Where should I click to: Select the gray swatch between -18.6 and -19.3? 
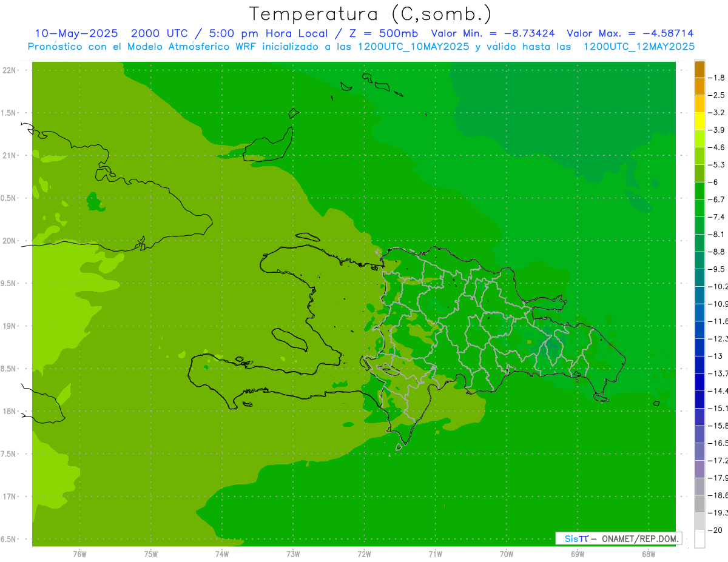[700, 504]
